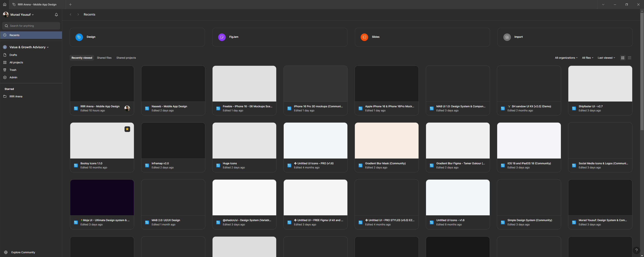Click file type icon on Huge Icons
644x257 pixels.
coord(218,165)
